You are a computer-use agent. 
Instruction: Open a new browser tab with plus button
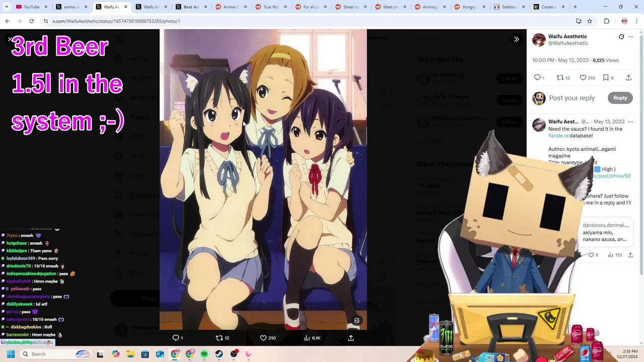(x=575, y=7)
